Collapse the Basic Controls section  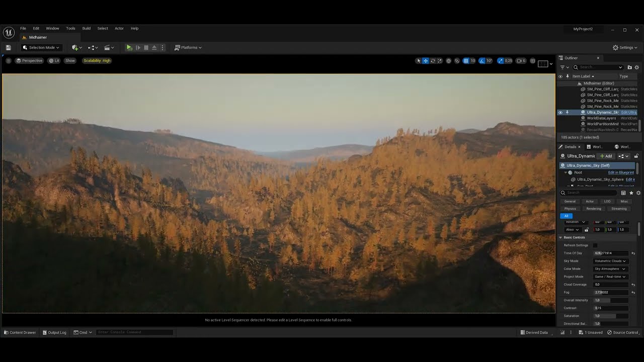coord(560,237)
